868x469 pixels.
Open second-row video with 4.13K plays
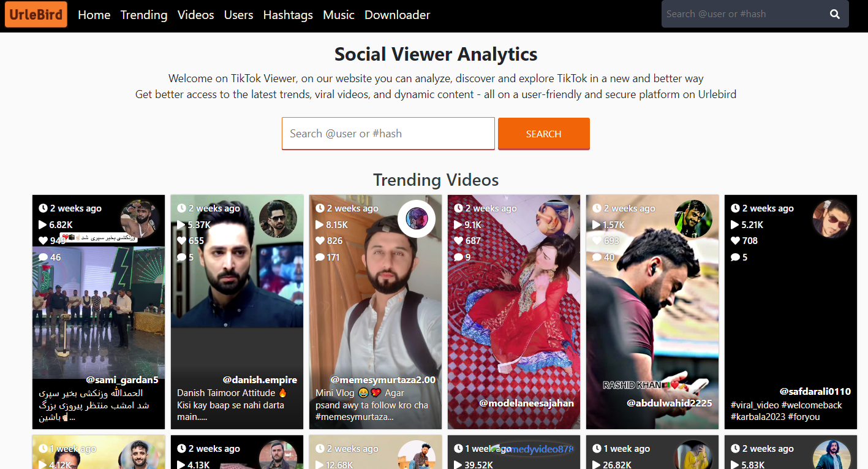point(237,452)
